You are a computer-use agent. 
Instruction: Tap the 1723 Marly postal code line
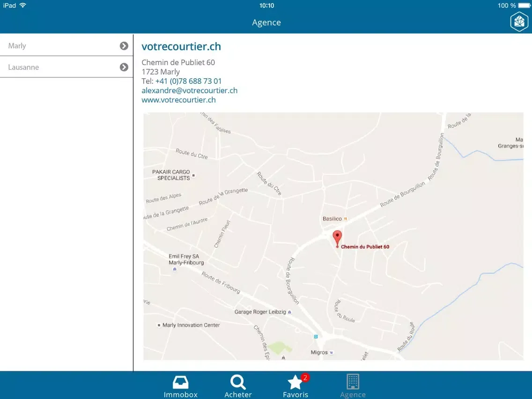(x=161, y=72)
